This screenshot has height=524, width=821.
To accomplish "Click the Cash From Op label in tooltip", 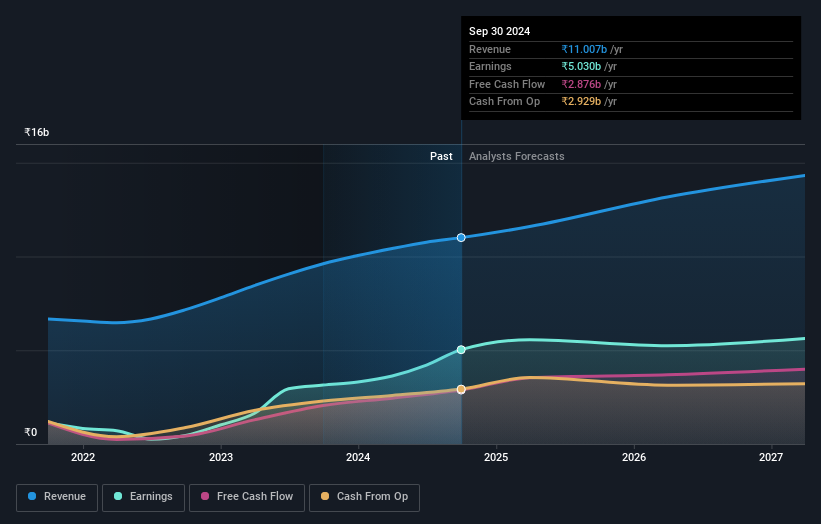I will coord(504,102).
